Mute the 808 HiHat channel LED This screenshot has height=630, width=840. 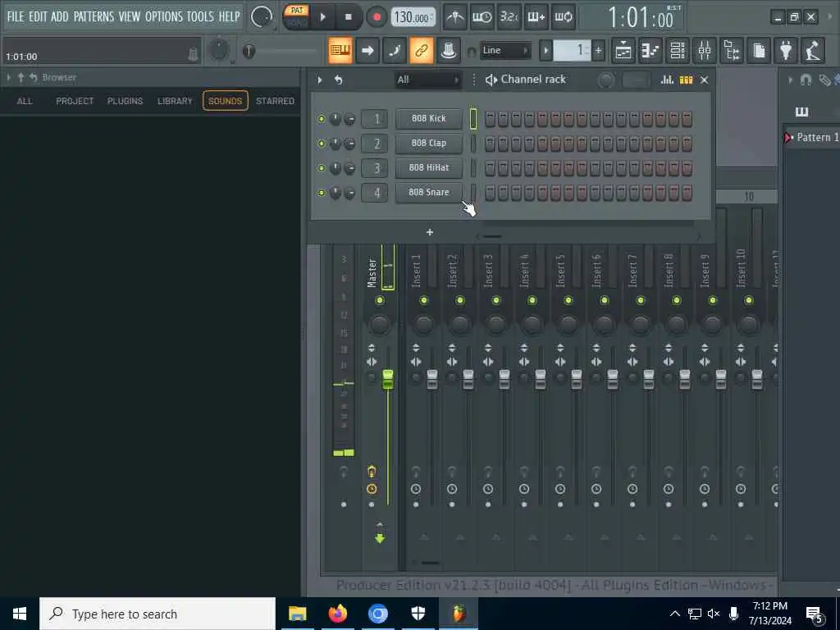pyautogui.click(x=322, y=168)
